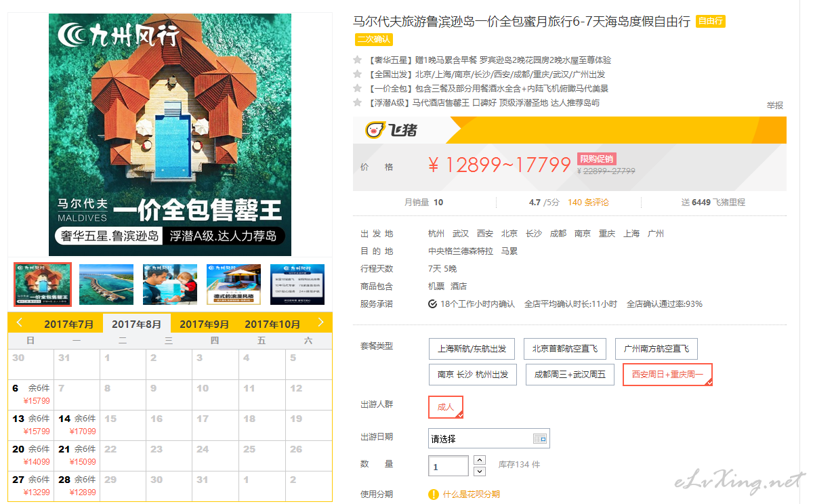Switch calendar to 2017年7月
The height and width of the screenshot is (504, 813).
[x=69, y=324]
